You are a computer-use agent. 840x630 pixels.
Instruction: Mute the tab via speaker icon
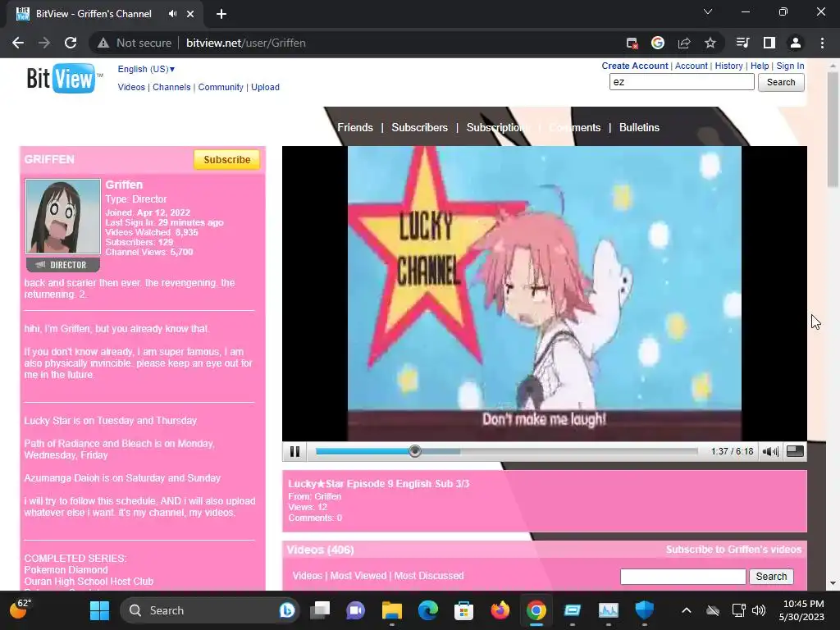coord(172,14)
